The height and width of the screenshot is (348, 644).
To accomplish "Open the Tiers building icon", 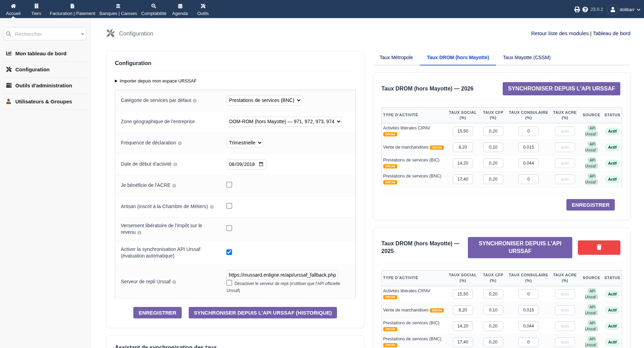I will pos(36,6).
